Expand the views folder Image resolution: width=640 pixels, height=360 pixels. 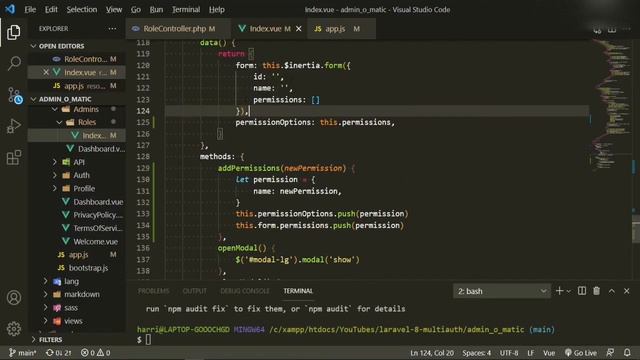(x=73, y=321)
